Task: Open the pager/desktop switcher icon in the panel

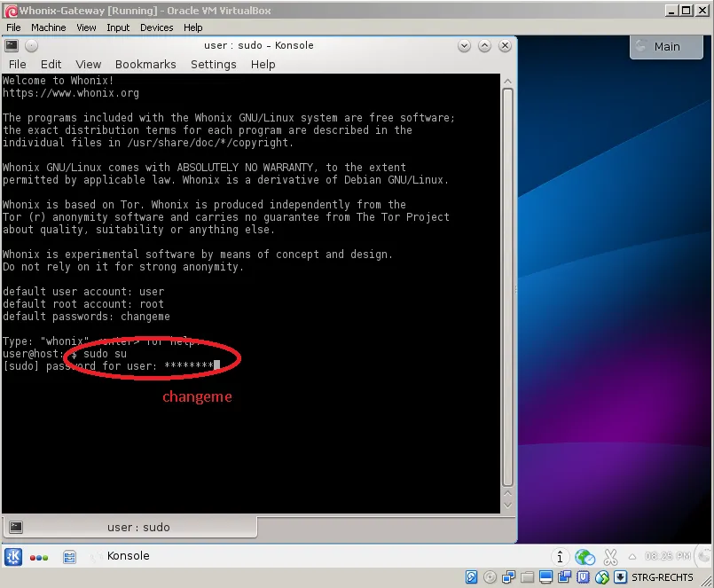Action: coord(69,557)
